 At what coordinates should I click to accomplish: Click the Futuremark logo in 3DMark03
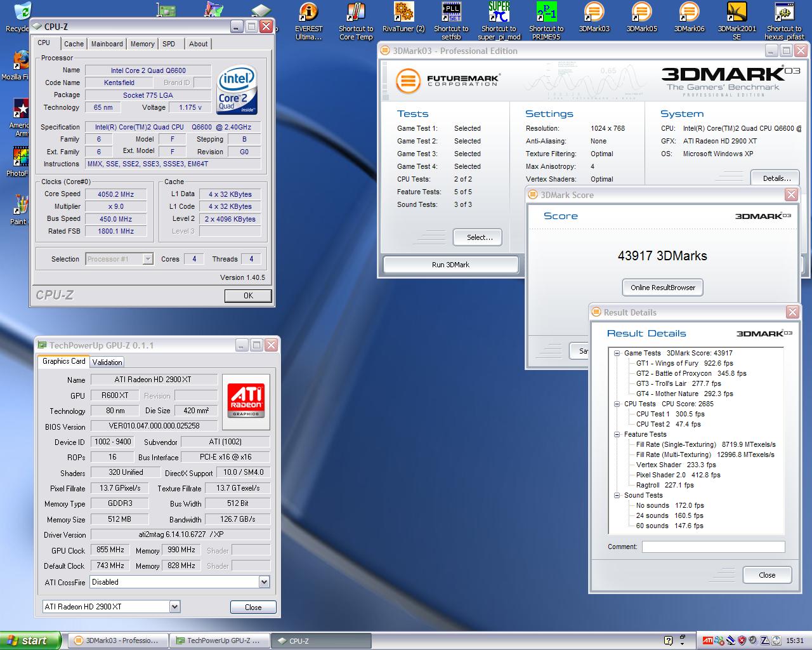448,81
